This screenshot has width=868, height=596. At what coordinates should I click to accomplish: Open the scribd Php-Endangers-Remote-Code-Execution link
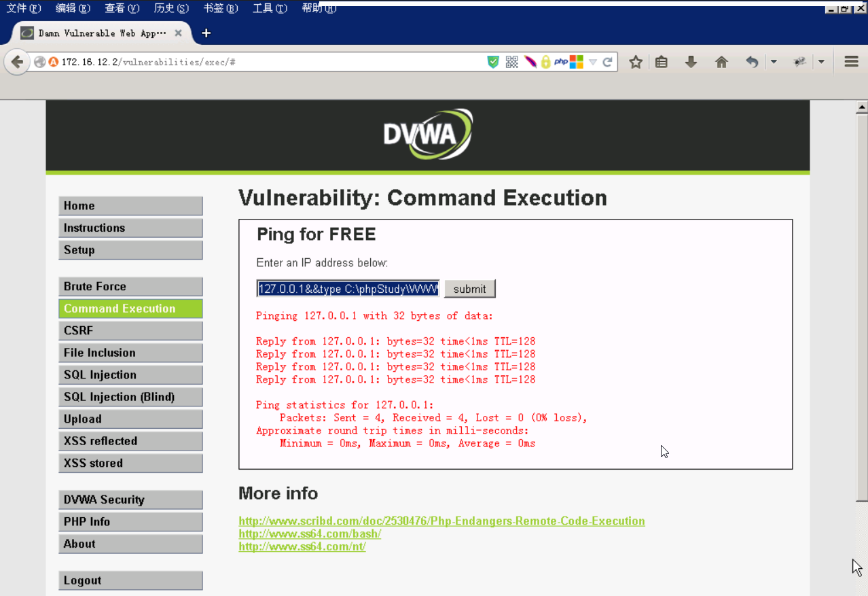441,521
